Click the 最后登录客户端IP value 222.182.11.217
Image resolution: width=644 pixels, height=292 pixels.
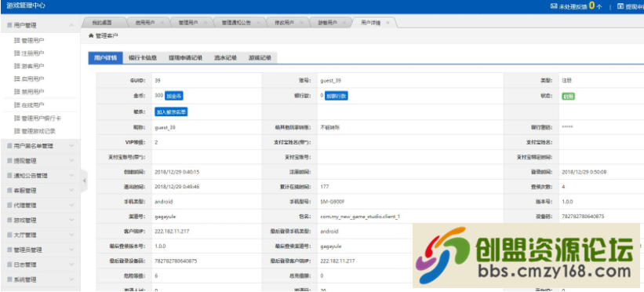click(x=337, y=261)
